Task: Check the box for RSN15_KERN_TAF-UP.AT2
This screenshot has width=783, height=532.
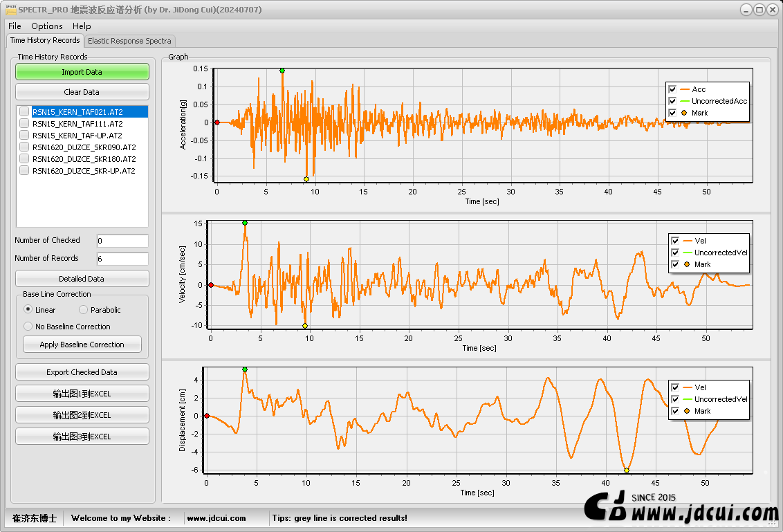Action: pos(24,135)
